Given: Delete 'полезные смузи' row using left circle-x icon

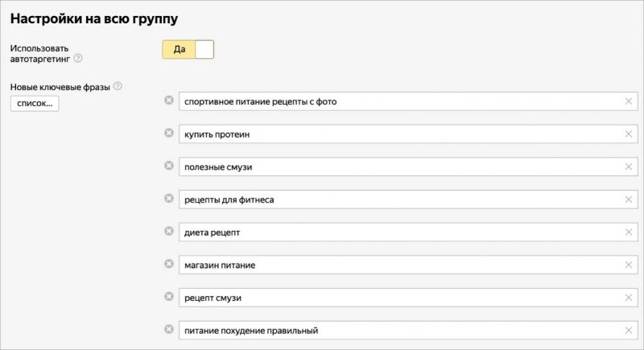Looking at the screenshot, I should click(169, 166).
